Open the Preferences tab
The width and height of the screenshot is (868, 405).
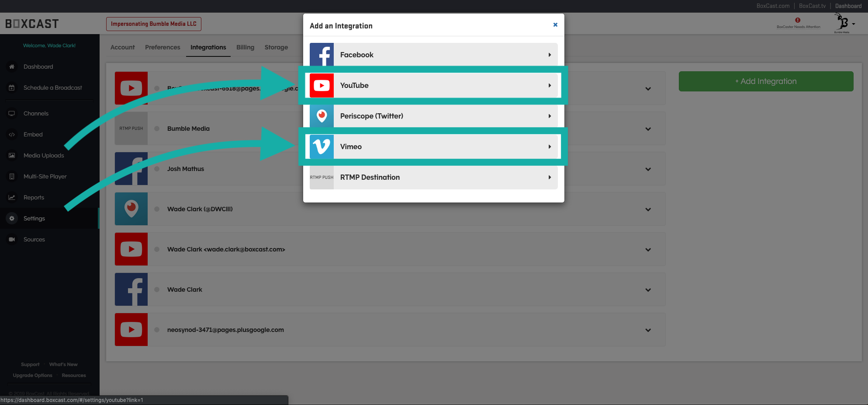[x=163, y=47]
